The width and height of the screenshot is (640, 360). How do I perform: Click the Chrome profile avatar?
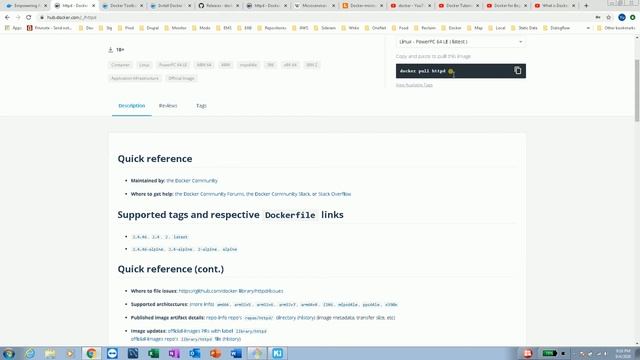coord(622,18)
